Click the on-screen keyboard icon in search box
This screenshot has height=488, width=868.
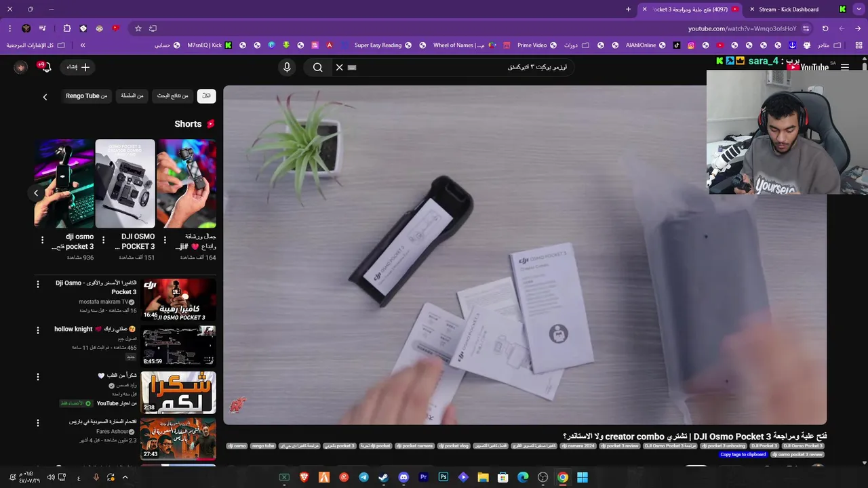pyautogui.click(x=352, y=67)
